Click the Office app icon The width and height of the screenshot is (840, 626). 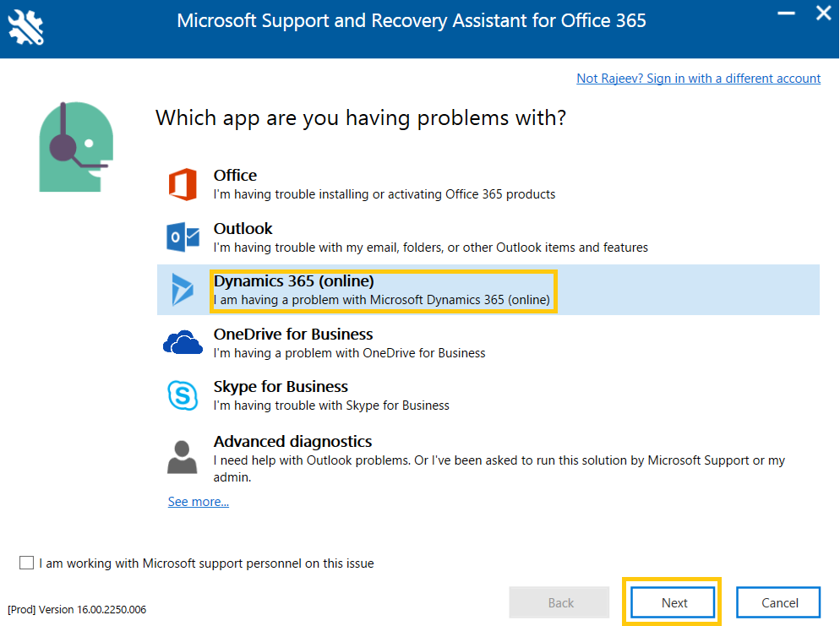(x=184, y=183)
